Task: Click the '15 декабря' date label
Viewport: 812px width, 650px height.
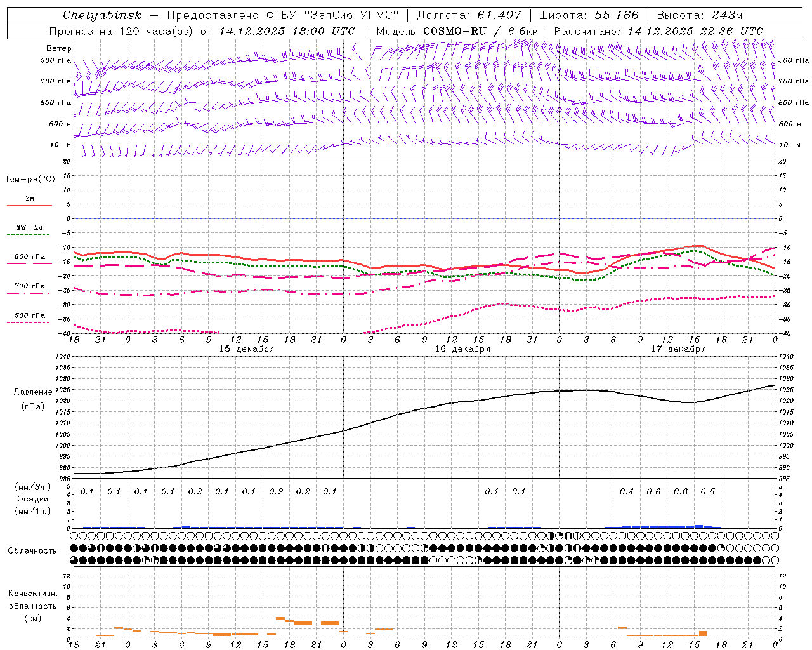Action: pos(247,349)
